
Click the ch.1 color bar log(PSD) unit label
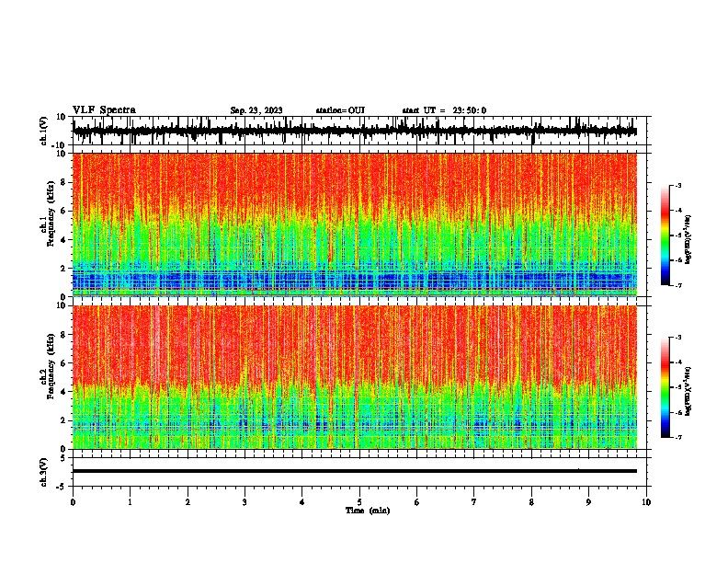(x=688, y=239)
